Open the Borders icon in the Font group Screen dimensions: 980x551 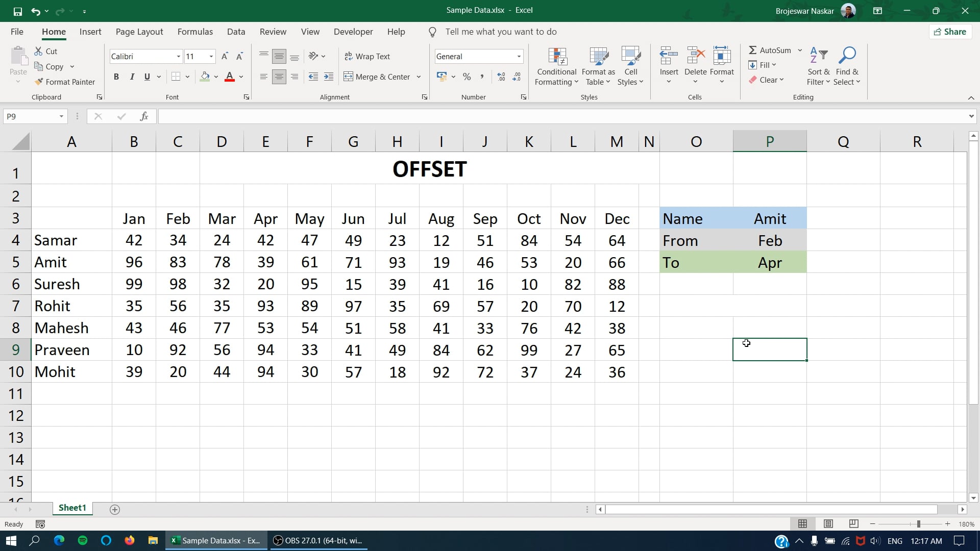point(176,77)
